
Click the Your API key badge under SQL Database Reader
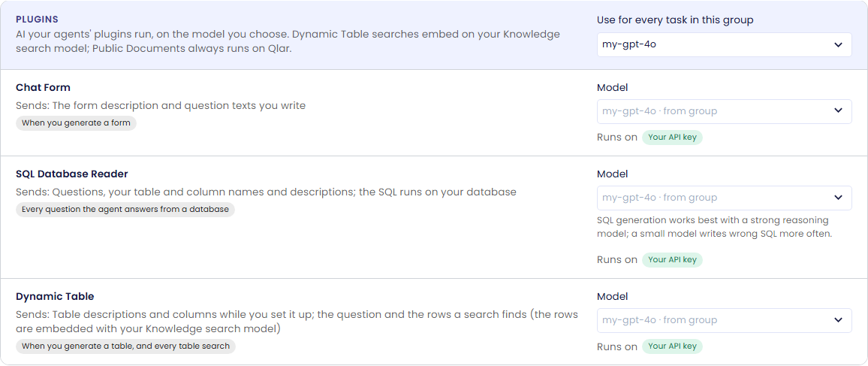coord(672,260)
